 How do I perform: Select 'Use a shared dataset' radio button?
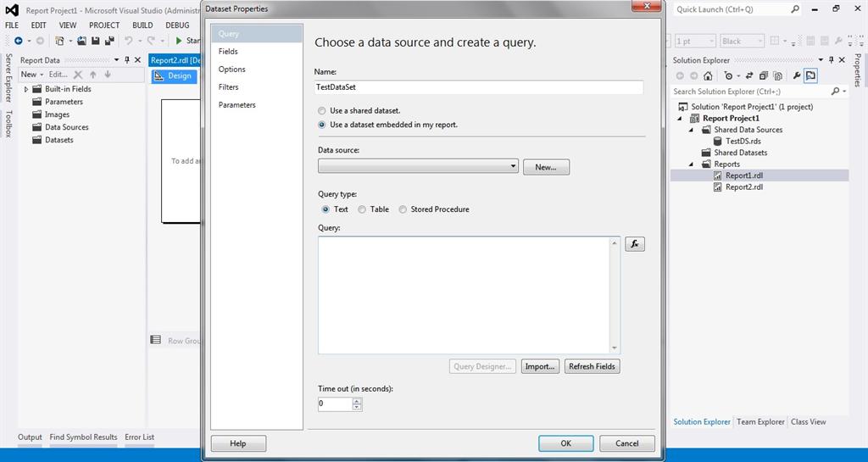pyautogui.click(x=321, y=111)
